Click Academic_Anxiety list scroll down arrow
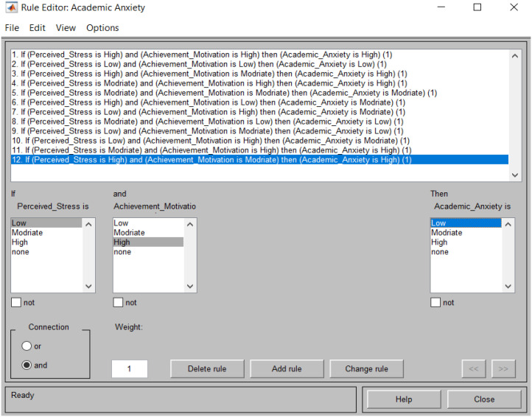 tap(508, 286)
